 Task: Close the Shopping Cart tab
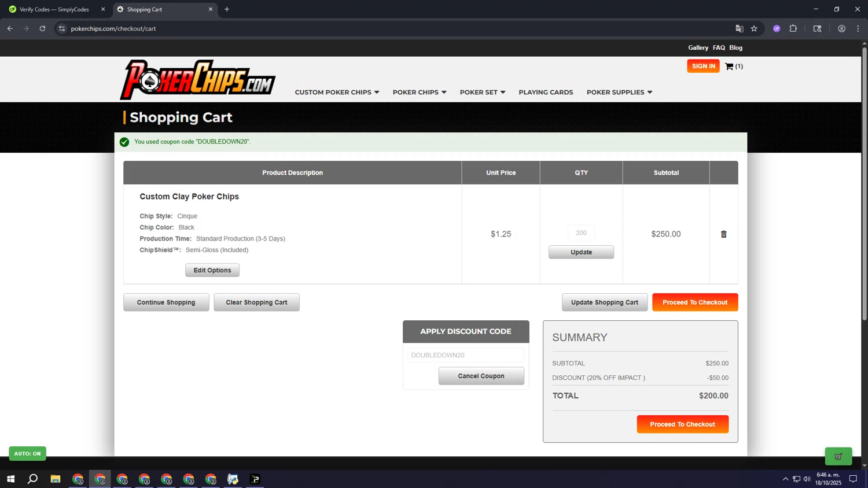[x=211, y=9]
